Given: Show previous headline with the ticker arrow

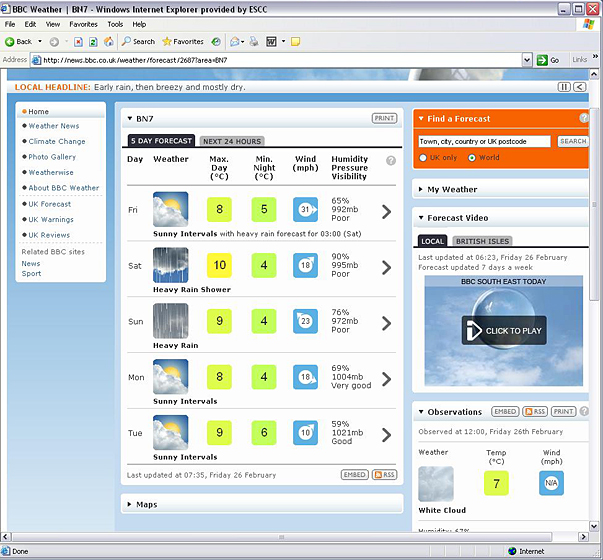Looking at the screenshot, I should [580, 87].
